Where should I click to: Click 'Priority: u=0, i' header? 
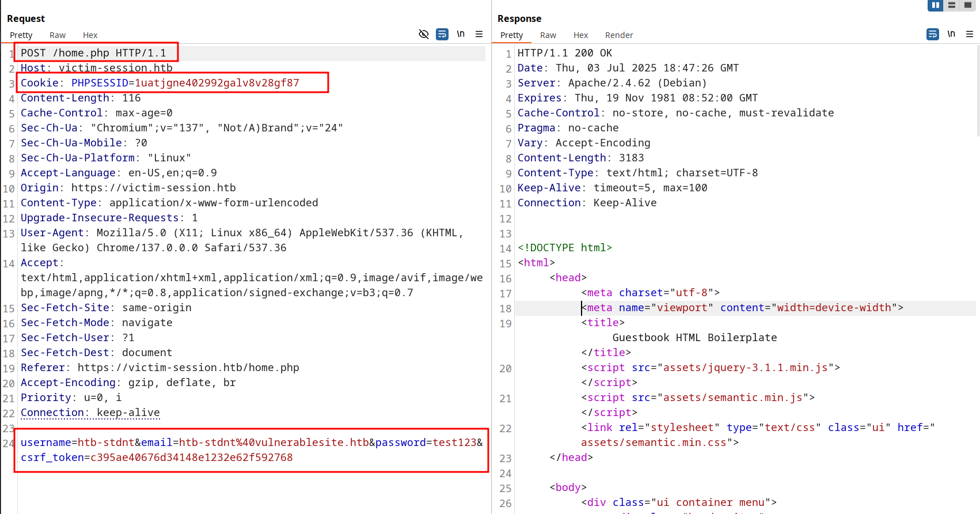(71, 398)
